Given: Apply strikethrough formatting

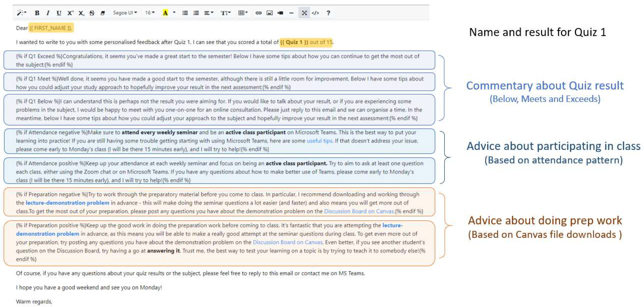Looking at the screenshot, I should click(92, 13).
